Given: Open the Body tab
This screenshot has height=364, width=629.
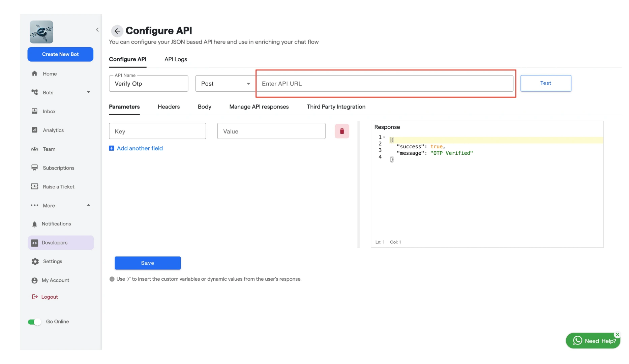Looking at the screenshot, I should (204, 107).
